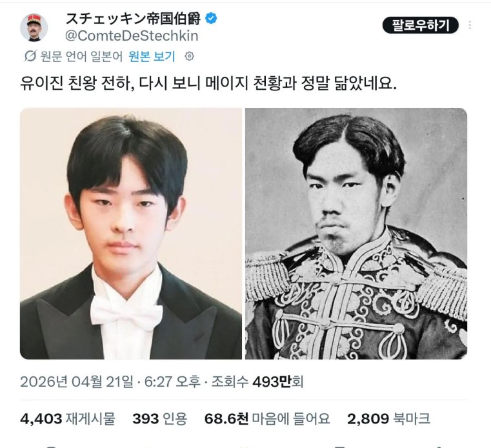
Task: Click the blue verified badge
Action: [211, 19]
